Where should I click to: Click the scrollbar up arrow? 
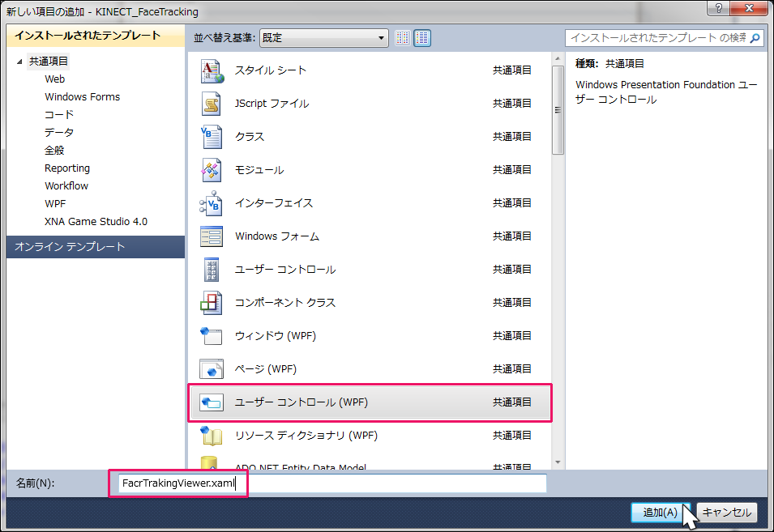558,58
